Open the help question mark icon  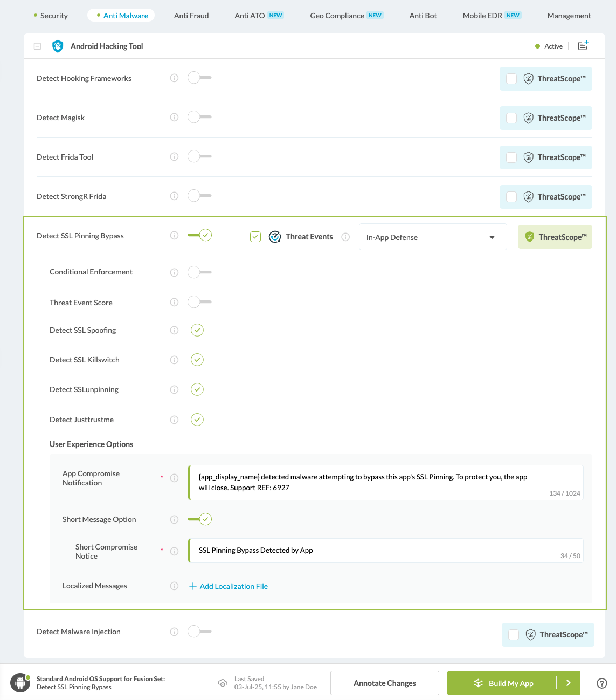coord(602,683)
